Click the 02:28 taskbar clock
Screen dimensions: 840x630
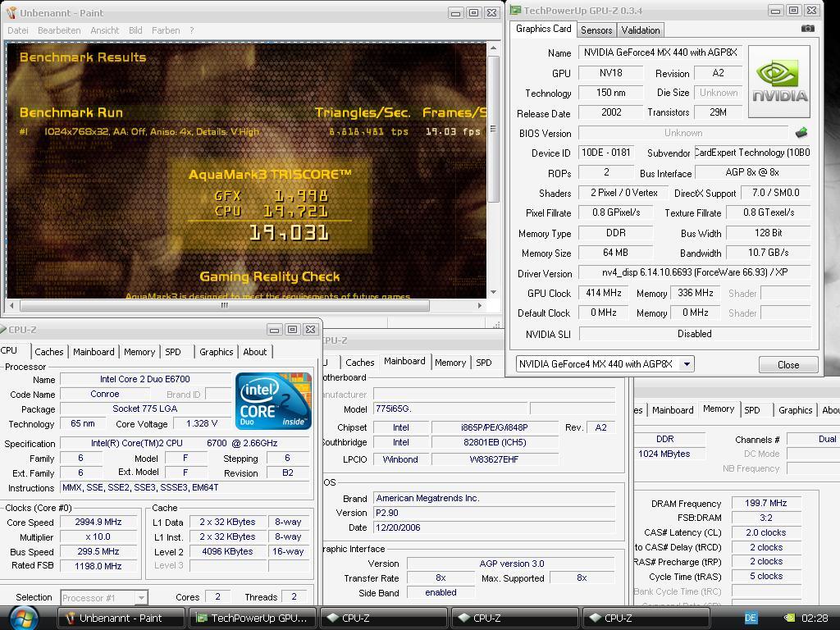815,619
